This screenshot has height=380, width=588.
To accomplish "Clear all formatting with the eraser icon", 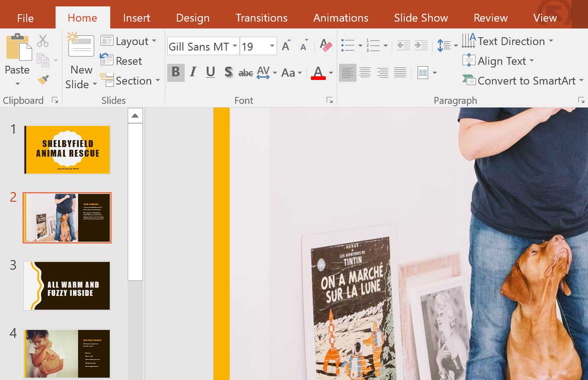I will point(325,45).
